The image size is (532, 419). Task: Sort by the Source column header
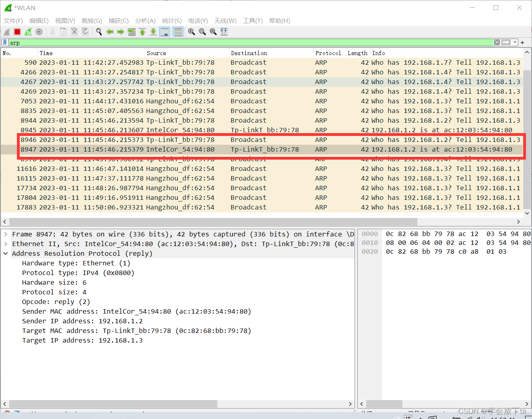point(187,53)
